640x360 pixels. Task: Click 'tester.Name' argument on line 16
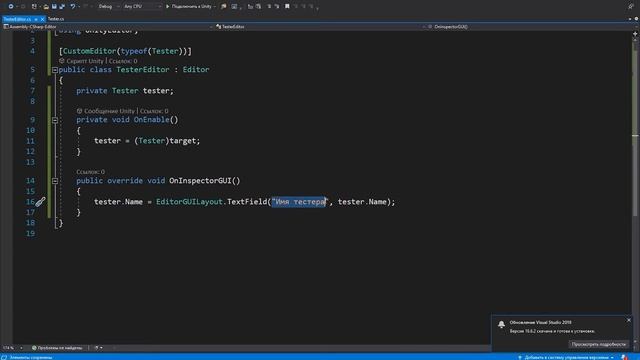coord(362,202)
